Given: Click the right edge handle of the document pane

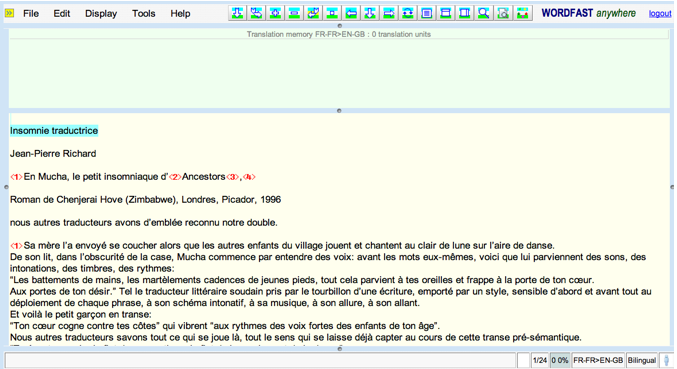Looking at the screenshot, I should (672, 187).
